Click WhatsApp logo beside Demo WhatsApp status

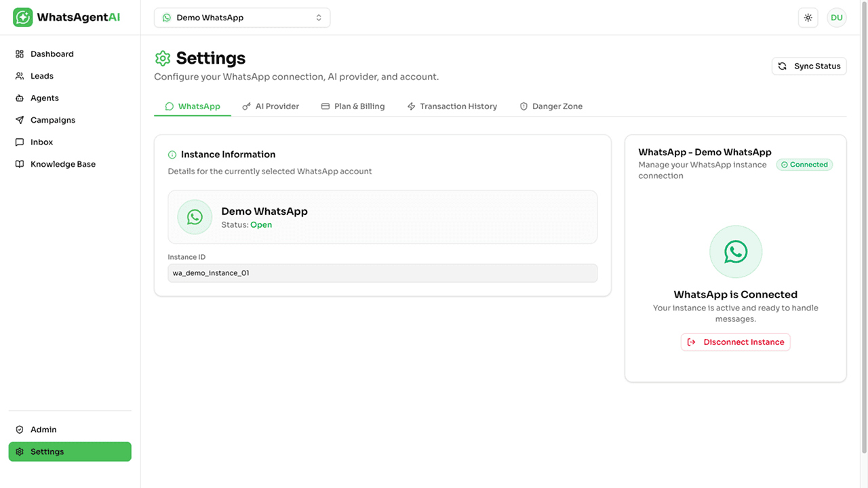pyautogui.click(x=195, y=217)
